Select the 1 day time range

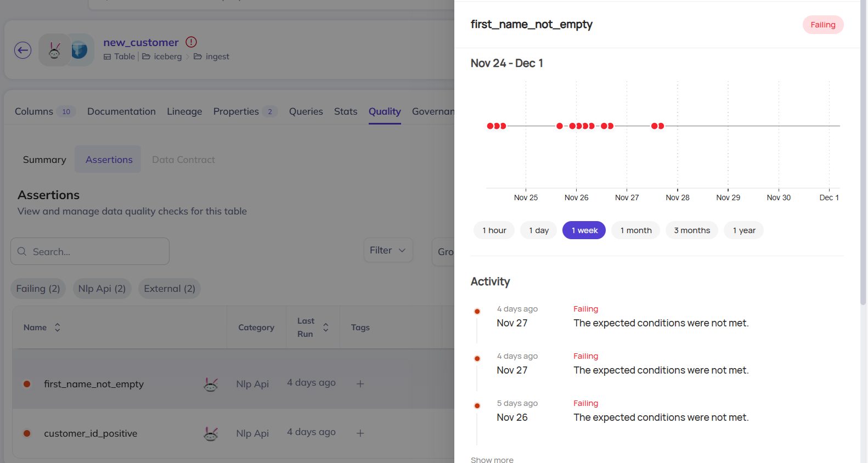pos(539,230)
